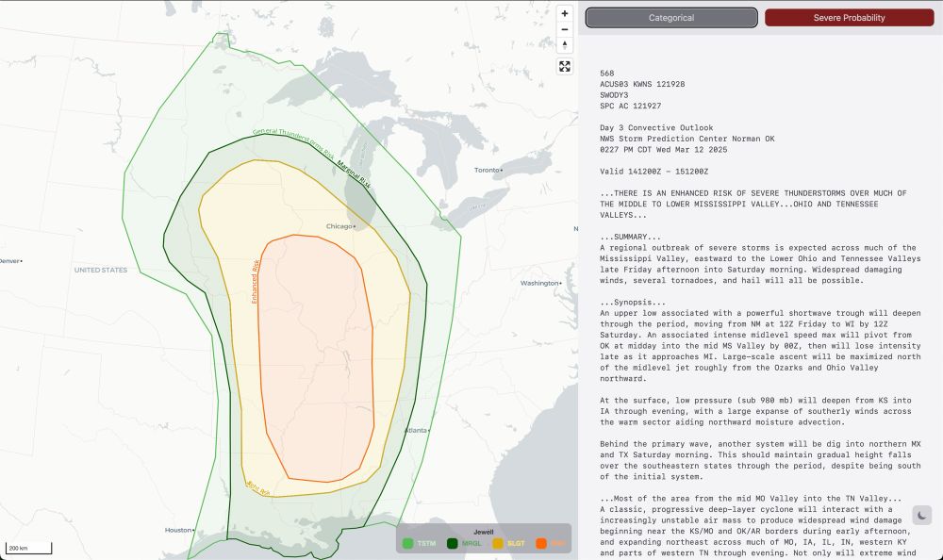
Task: Click the Toronto city label
Action: pos(487,171)
